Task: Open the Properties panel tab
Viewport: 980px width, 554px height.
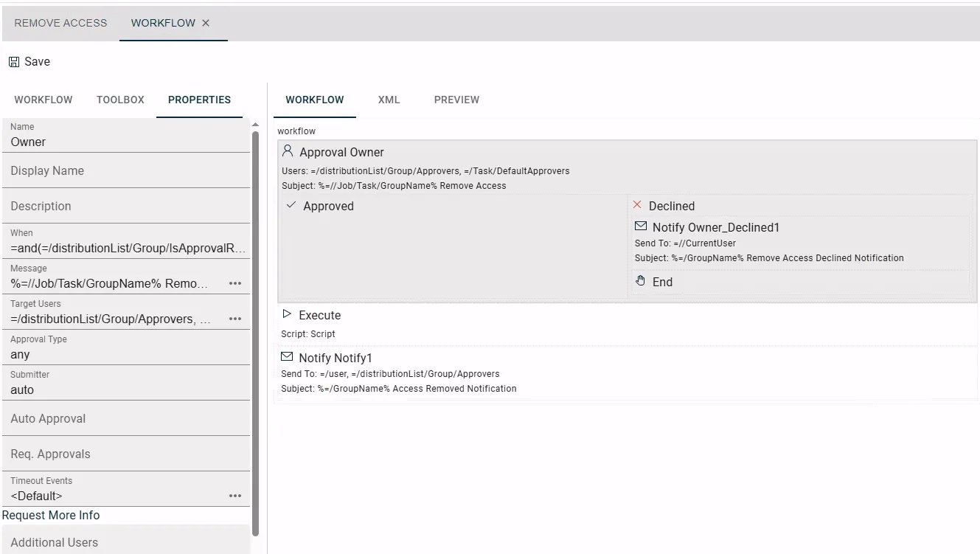Action: pyautogui.click(x=199, y=100)
